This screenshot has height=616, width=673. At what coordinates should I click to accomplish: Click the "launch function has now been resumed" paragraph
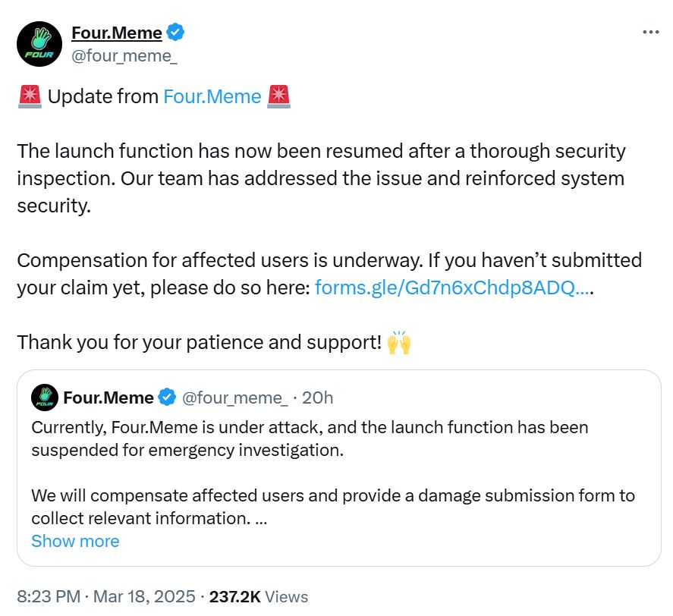321,178
